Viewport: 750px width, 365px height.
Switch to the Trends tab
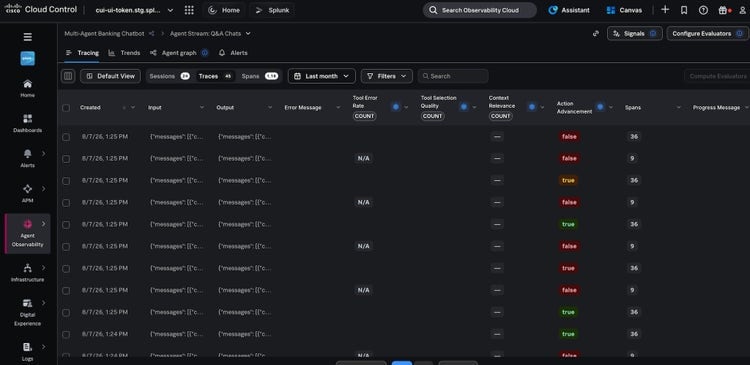tap(124, 53)
